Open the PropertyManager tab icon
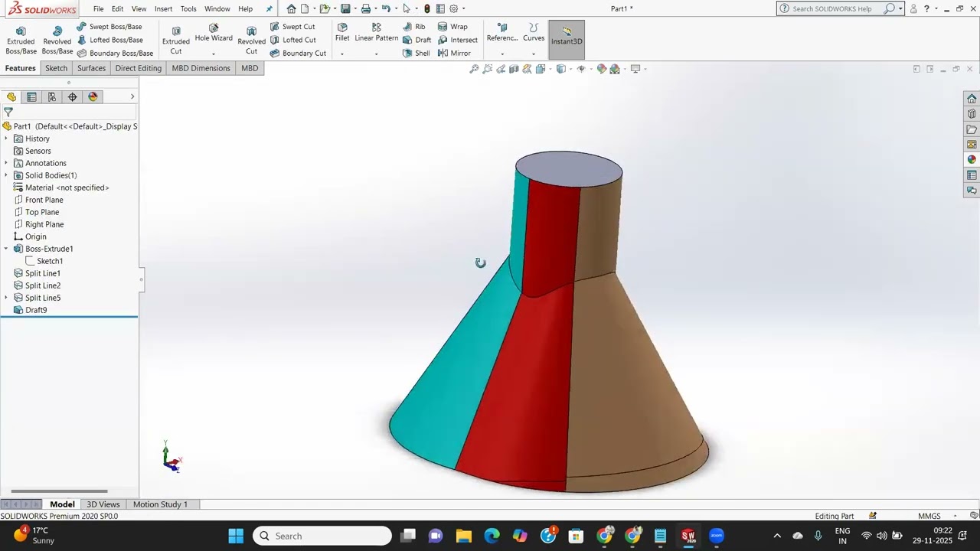980x551 pixels. click(x=31, y=96)
